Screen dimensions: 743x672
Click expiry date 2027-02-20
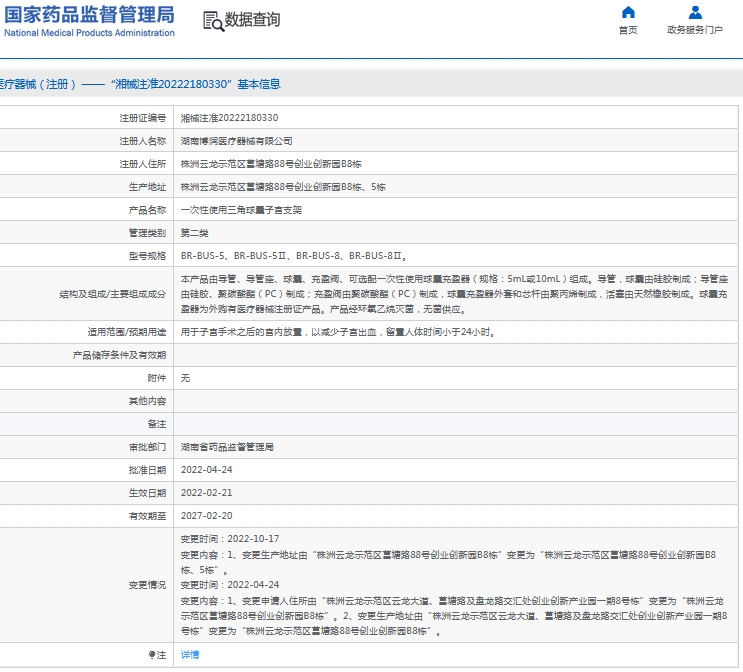(207, 516)
